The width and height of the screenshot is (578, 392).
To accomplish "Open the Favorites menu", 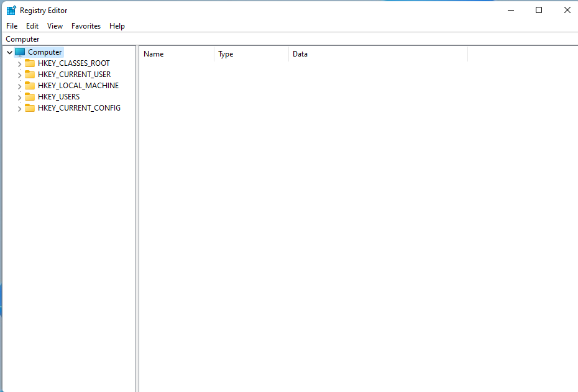I will point(86,26).
